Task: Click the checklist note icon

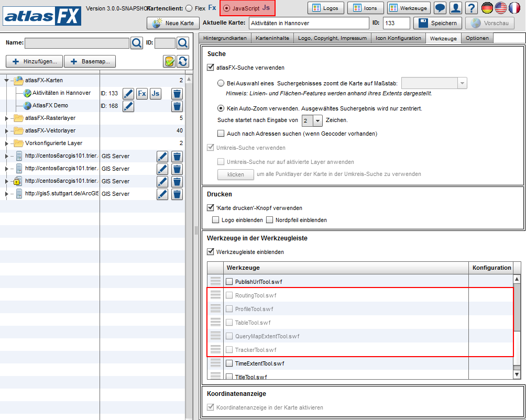Action: (x=170, y=61)
